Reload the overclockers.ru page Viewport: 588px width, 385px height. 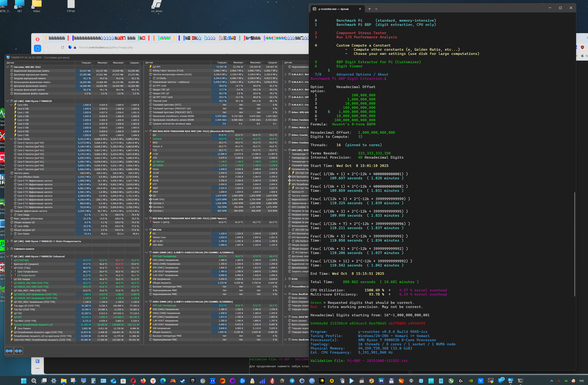coord(62,47)
